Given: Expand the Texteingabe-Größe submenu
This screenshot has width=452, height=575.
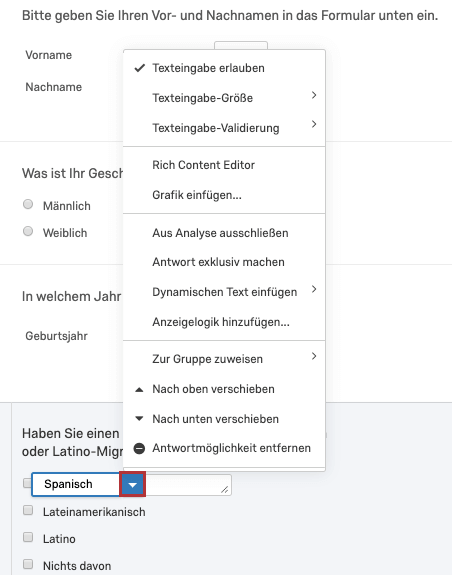Looking at the screenshot, I should [x=314, y=95].
